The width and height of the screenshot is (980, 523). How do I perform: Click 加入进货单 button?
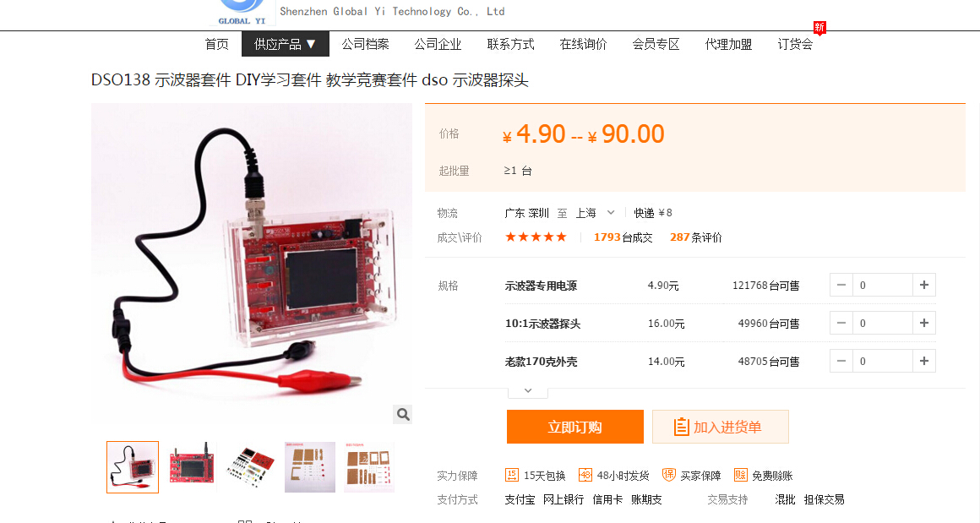pyautogui.click(x=721, y=427)
